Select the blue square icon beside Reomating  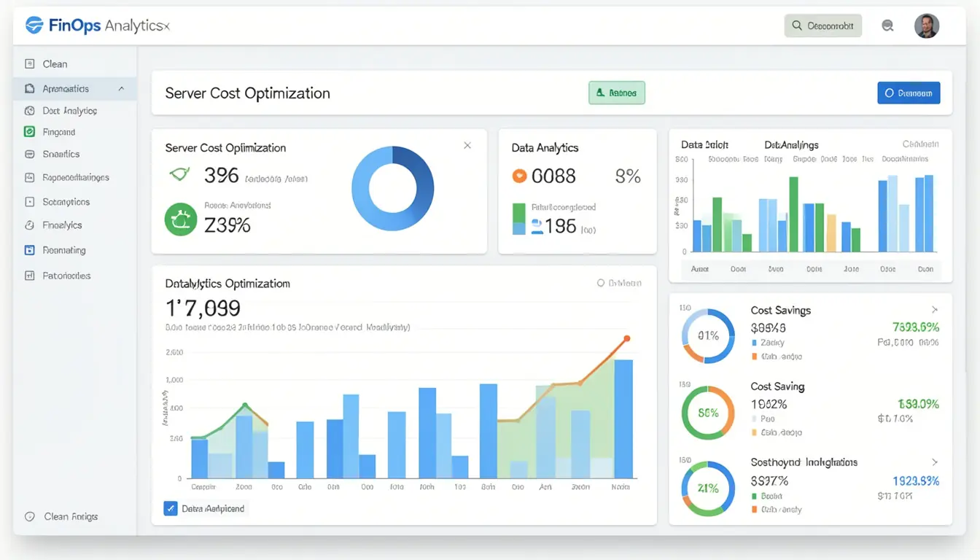[30, 250]
